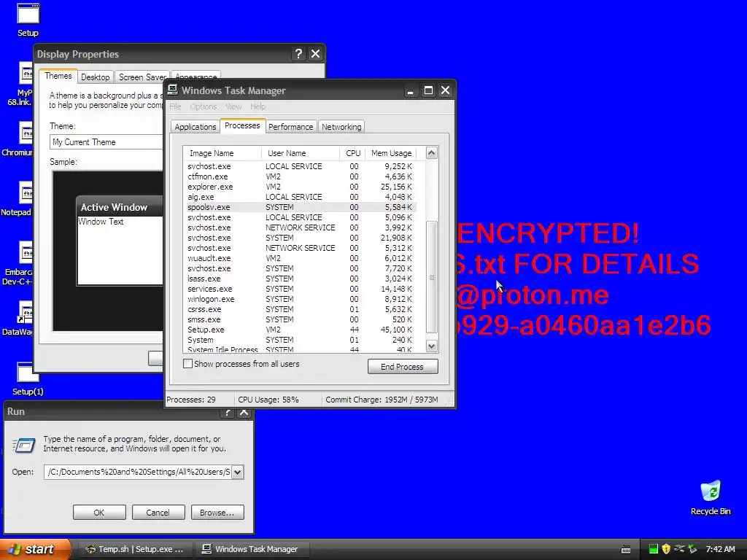Viewport: 747px width, 560px height.
Task: Open the Options menu in Task Manager
Action: tap(204, 106)
